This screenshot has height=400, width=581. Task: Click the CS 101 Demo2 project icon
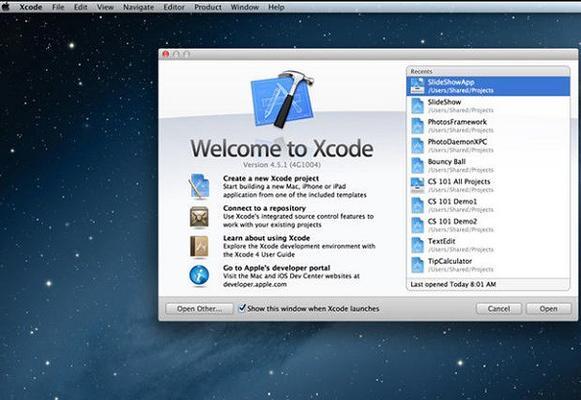pyautogui.click(x=417, y=225)
